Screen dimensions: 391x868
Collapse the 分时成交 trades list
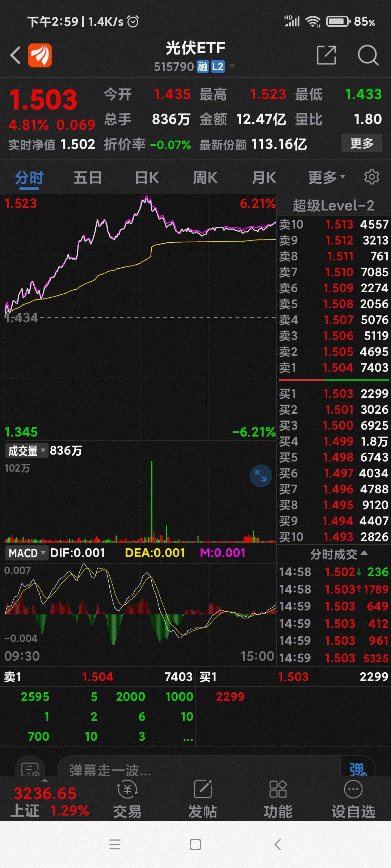[339, 554]
